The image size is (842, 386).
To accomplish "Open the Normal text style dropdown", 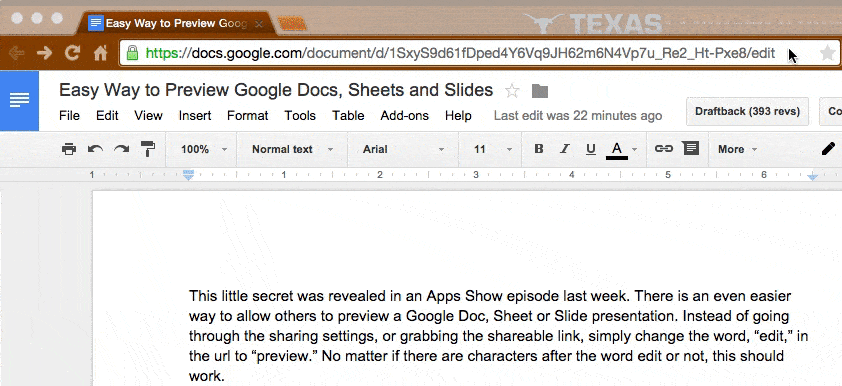I will point(293,149).
